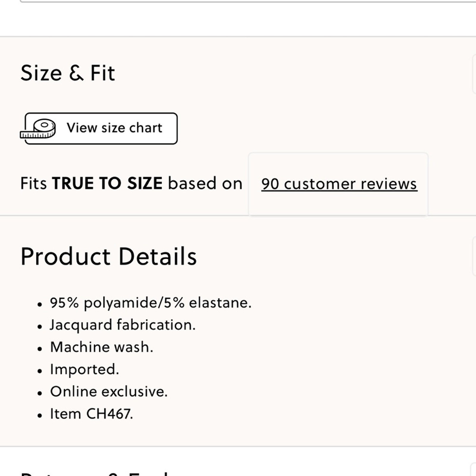Click the "Fits" fit summary text
Viewport: 476px width, 476px height.
tap(33, 183)
